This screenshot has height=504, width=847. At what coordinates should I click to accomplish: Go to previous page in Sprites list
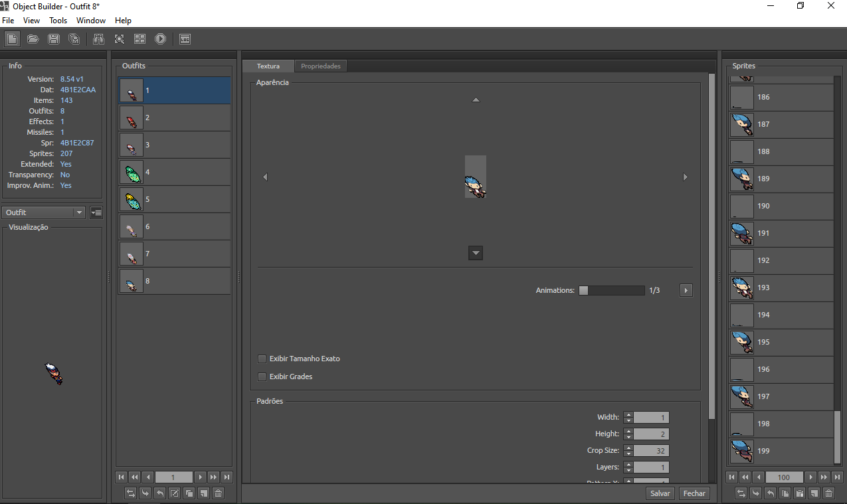(x=758, y=477)
